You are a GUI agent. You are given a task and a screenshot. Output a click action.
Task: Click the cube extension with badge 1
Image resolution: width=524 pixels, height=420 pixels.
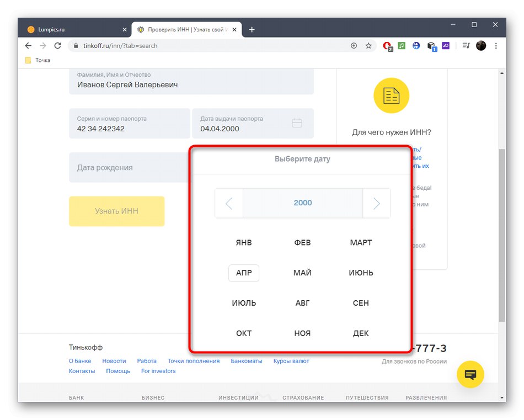(432, 46)
